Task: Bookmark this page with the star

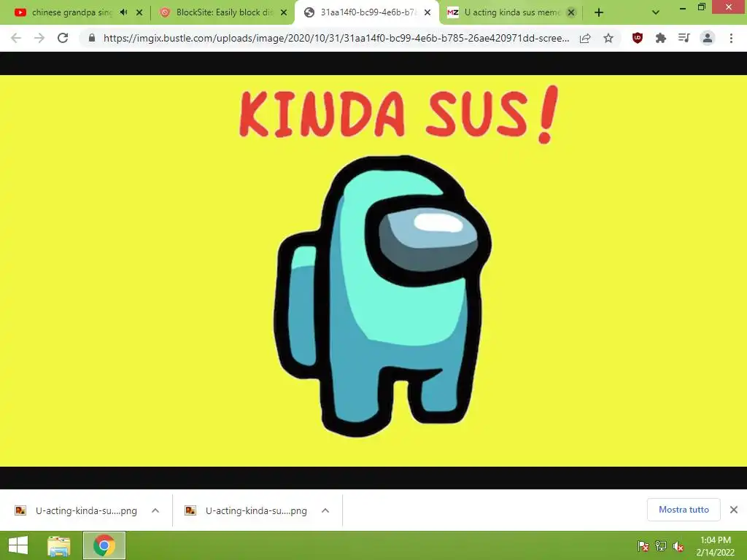Action: pyautogui.click(x=608, y=38)
